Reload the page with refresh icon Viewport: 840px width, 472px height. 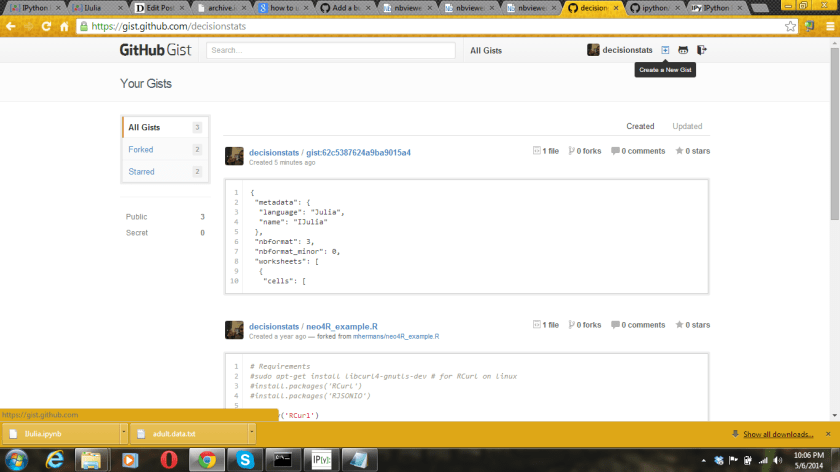[46, 26]
